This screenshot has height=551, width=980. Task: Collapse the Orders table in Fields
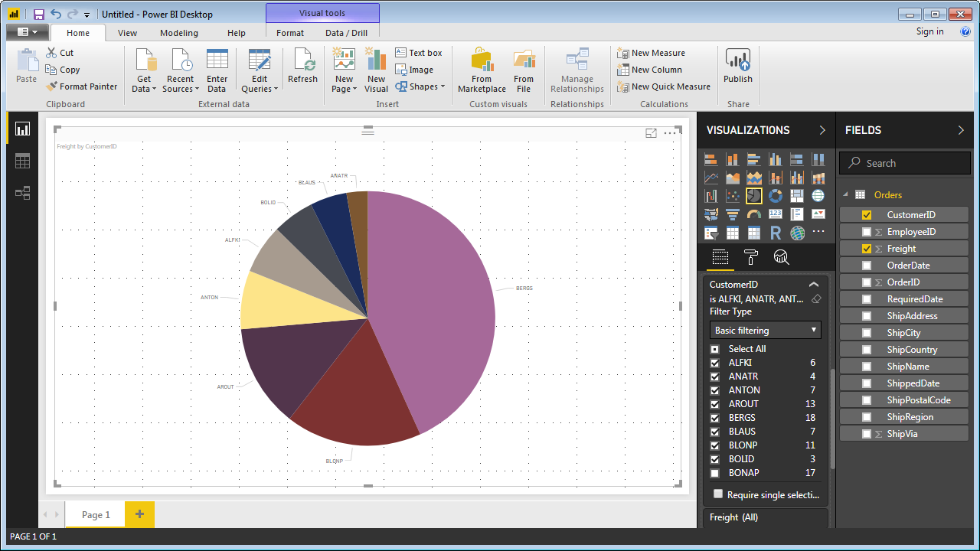click(x=845, y=195)
